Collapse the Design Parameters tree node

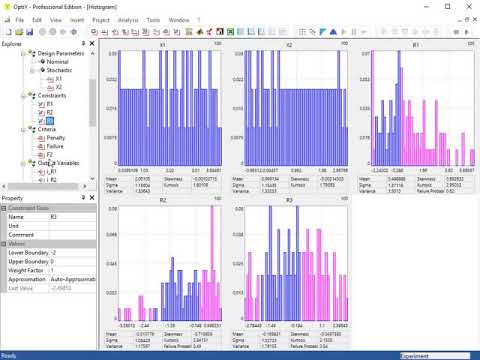tap(24, 53)
